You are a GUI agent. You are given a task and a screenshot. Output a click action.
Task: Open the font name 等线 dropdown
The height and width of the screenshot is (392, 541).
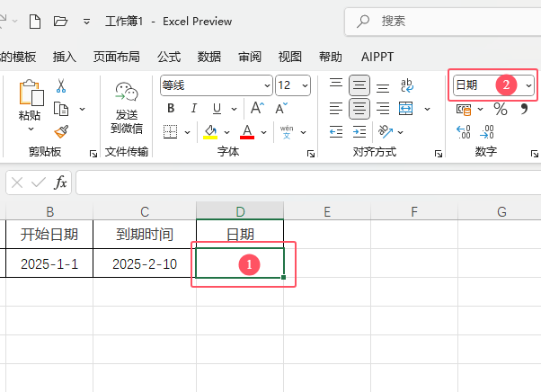click(267, 85)
